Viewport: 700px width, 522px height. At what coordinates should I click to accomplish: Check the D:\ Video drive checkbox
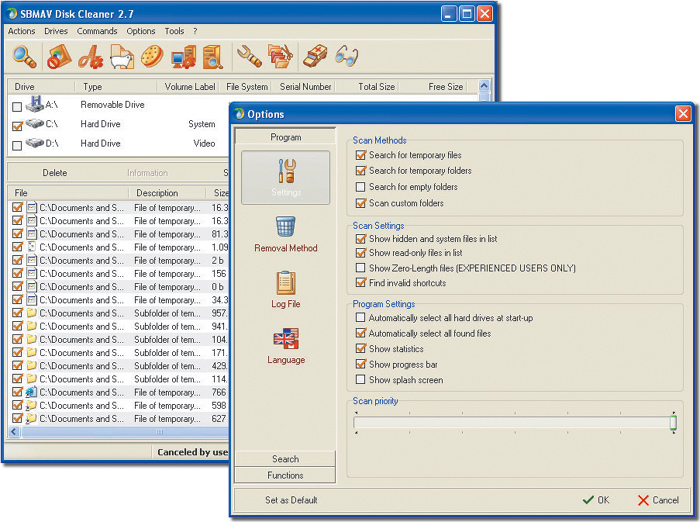17,146
